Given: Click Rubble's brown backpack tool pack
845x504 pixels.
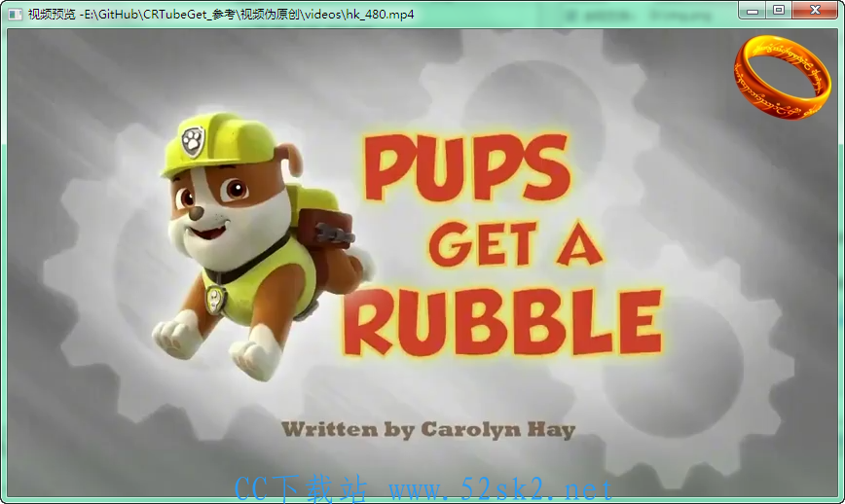Looking at the screenshot, I should pos(325,227).
